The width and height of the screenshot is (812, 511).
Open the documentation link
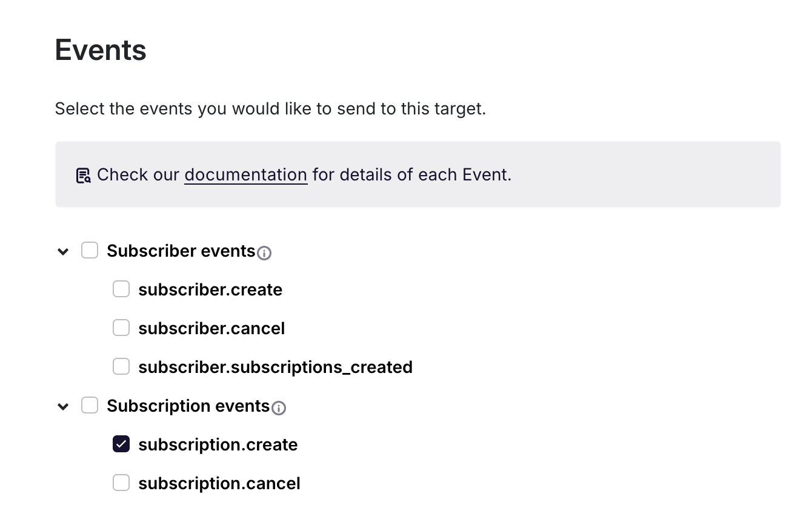click(x=245, y=174)
